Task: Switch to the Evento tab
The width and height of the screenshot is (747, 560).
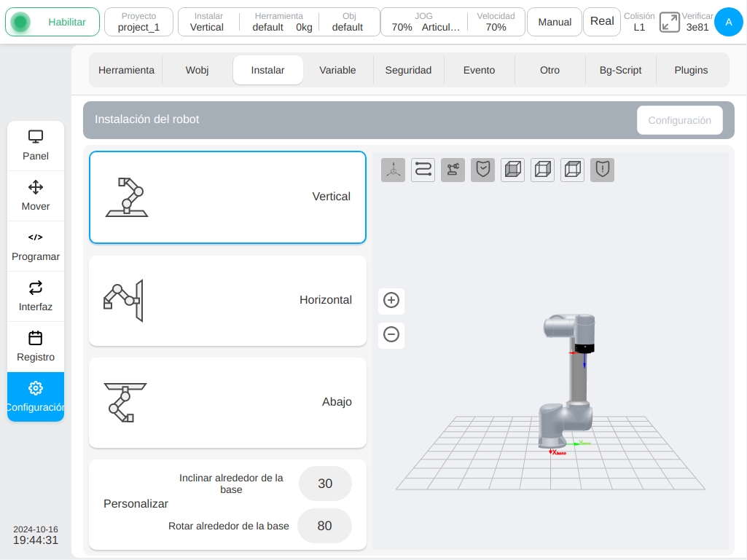Action: click(x=480, y=70)
